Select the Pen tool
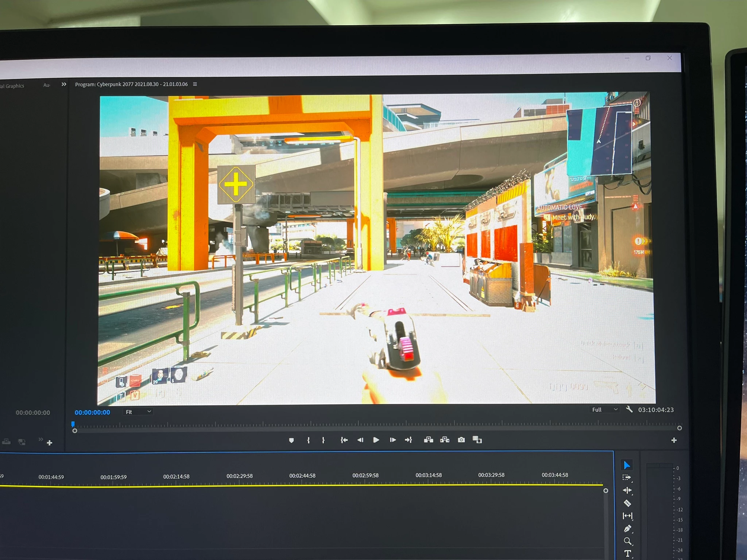The width and height of the screenshot is (747, 560). pos(627,529)
